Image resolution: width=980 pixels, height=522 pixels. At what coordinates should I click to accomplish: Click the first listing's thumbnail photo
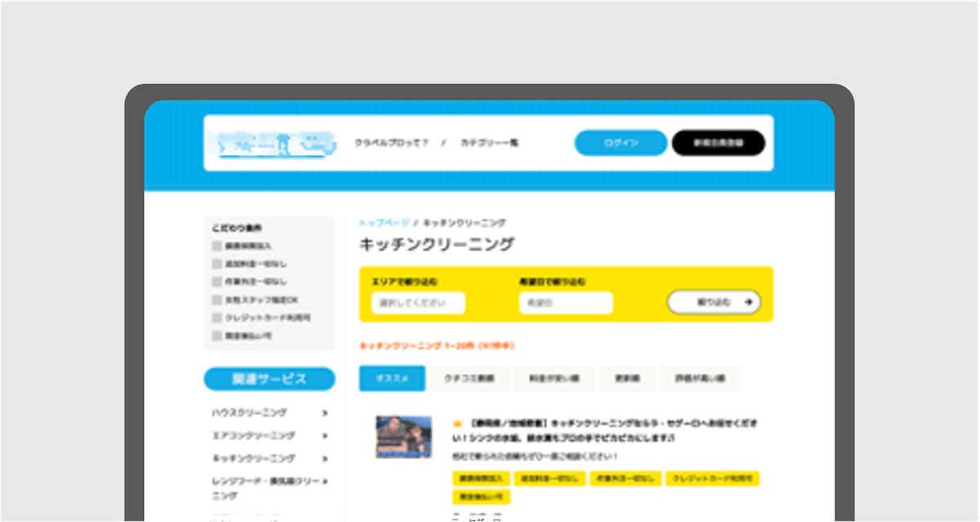tap(404, 439)
